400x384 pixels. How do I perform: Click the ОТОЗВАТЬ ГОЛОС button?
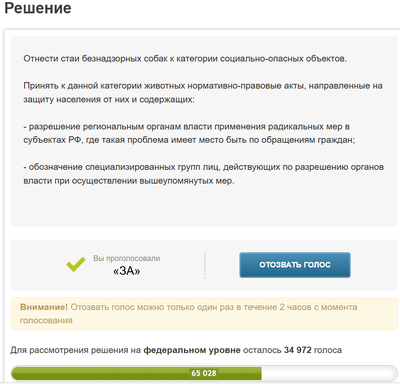295,265
